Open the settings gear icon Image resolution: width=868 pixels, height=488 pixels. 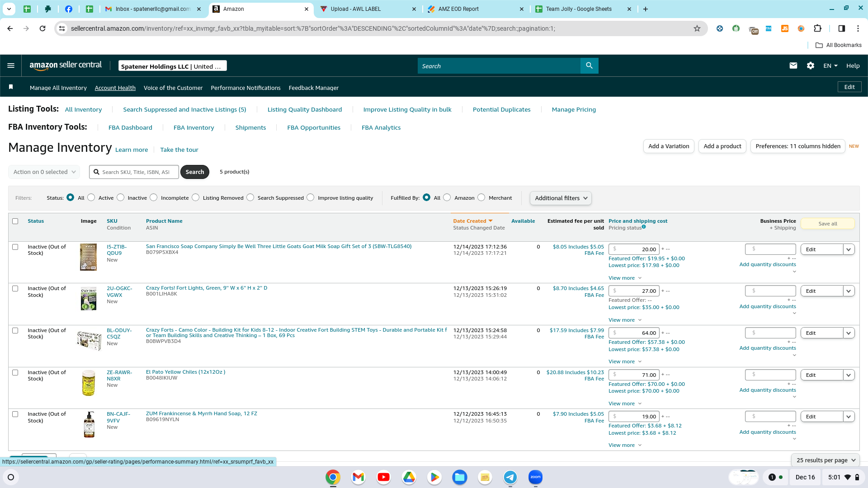pyautogui.click(x=811, y=66)
